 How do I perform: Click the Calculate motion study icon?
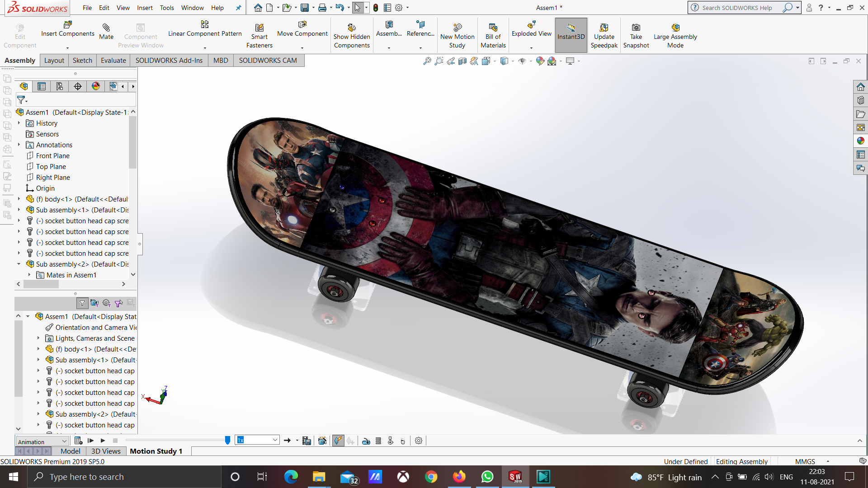78,441
